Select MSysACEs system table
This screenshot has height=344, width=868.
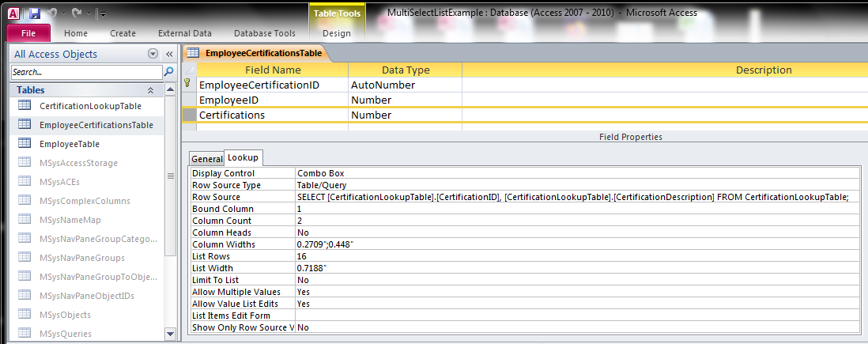pos(60,182)
